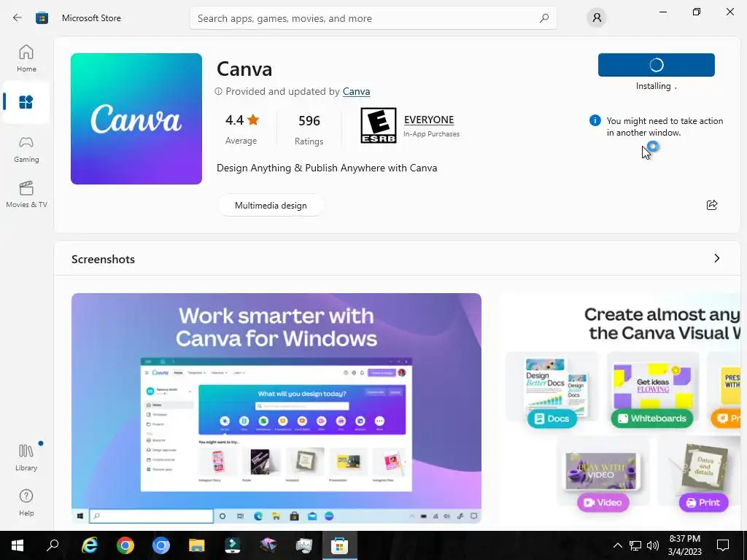Open Help in the sidebar
The height and width of the screenshot is (560, 747).
26,503
